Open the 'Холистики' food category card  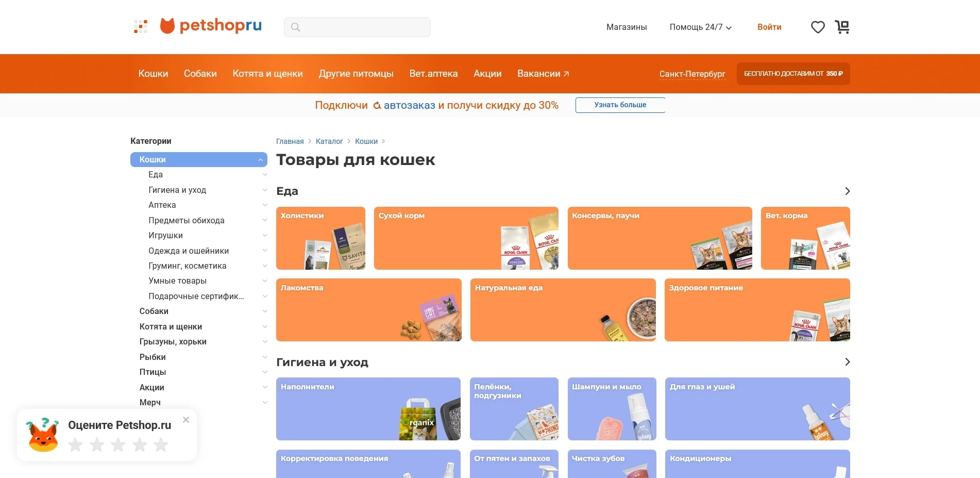(x=320, y=238)
